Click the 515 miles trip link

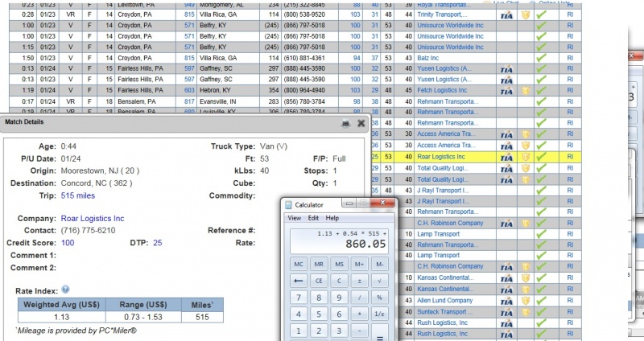(x=78, y=196)
